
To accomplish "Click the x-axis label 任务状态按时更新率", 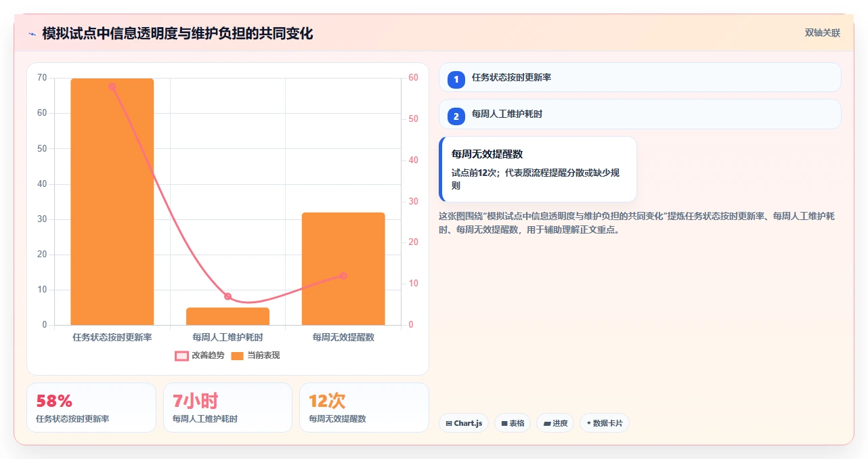I will pyautogui.click(x=112, y=336).
